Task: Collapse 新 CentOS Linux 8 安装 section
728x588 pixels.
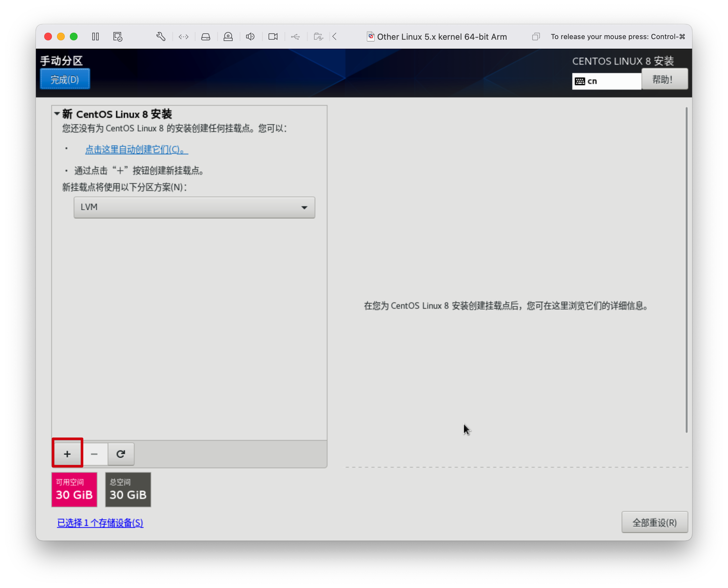Action: [x=57, y=114]
